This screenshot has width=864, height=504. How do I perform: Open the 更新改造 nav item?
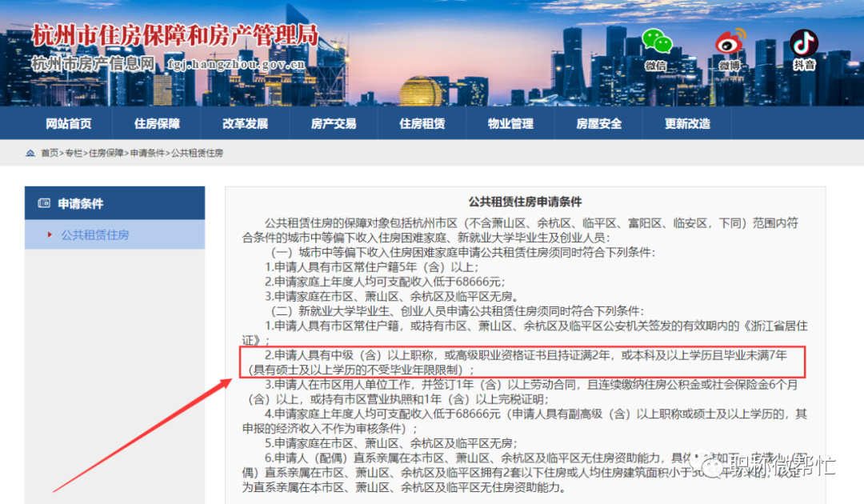click(x=687, y=123)
